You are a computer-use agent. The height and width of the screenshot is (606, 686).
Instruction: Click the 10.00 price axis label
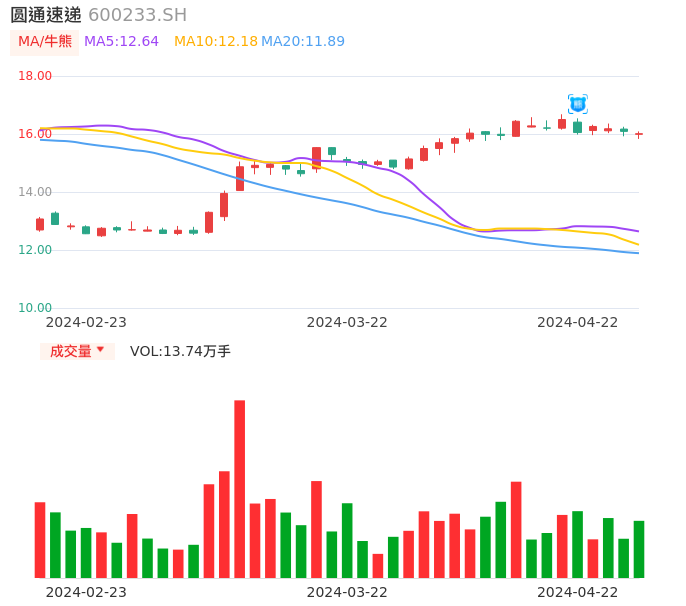point(36,308)
